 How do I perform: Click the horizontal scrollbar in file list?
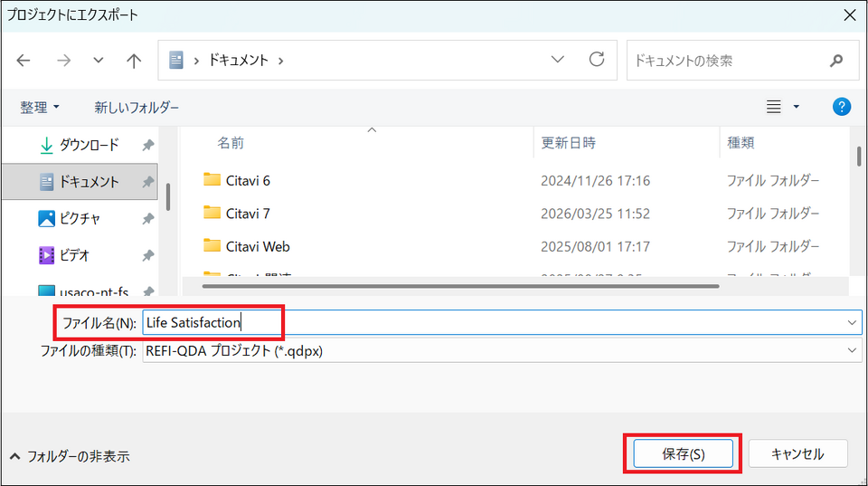pos(461,286)
